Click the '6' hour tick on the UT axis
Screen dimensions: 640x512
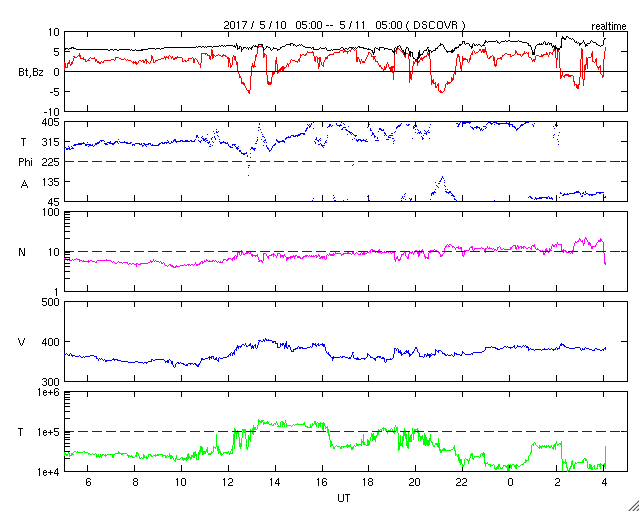(x=88, y=482)
